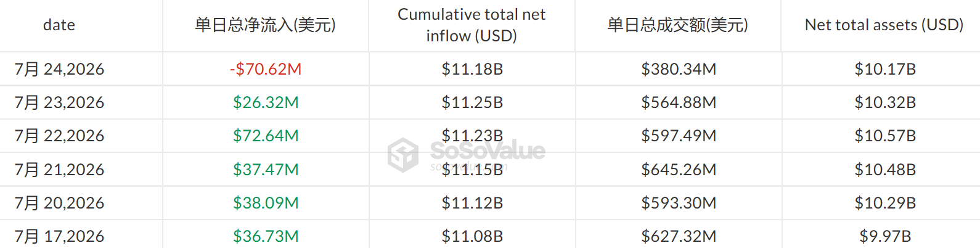Click the date column header
The width and height of the screenshot is (980, 248).
tap(59, 25)
